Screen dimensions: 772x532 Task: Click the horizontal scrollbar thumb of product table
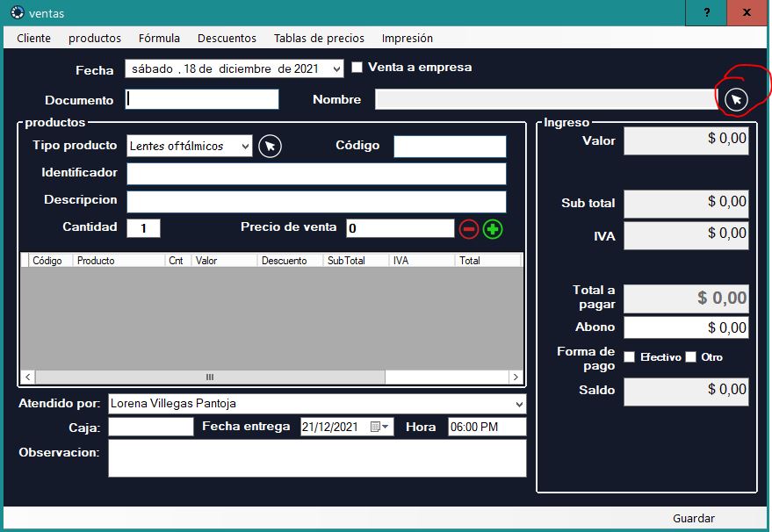[x=210, y=377]
